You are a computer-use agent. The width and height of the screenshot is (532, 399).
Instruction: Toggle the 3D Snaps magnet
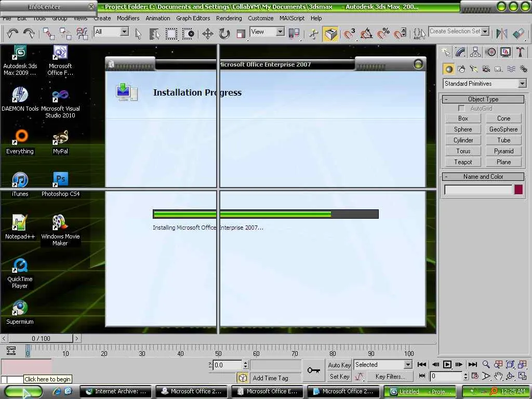point(349,34)
